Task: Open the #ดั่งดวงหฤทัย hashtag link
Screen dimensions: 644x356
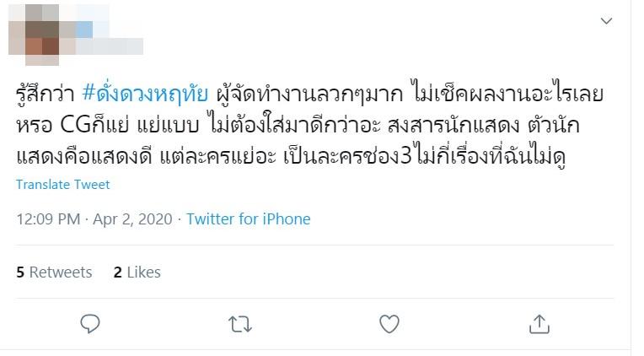Action: (145, 94)
